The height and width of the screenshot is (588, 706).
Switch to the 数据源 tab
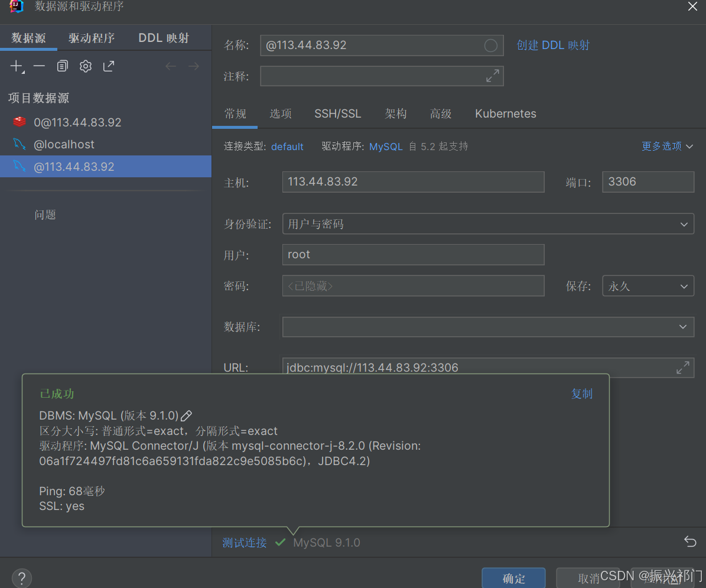pos(28,38)
